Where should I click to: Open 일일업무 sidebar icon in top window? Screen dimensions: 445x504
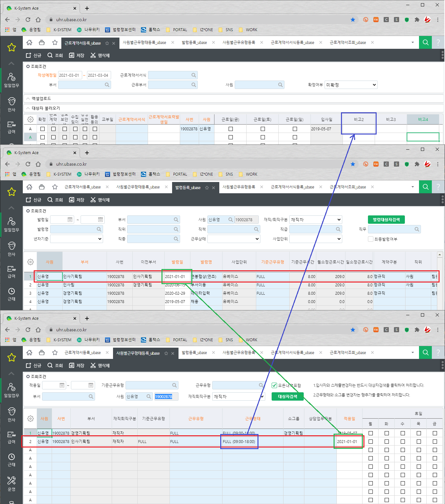[12, 80]
